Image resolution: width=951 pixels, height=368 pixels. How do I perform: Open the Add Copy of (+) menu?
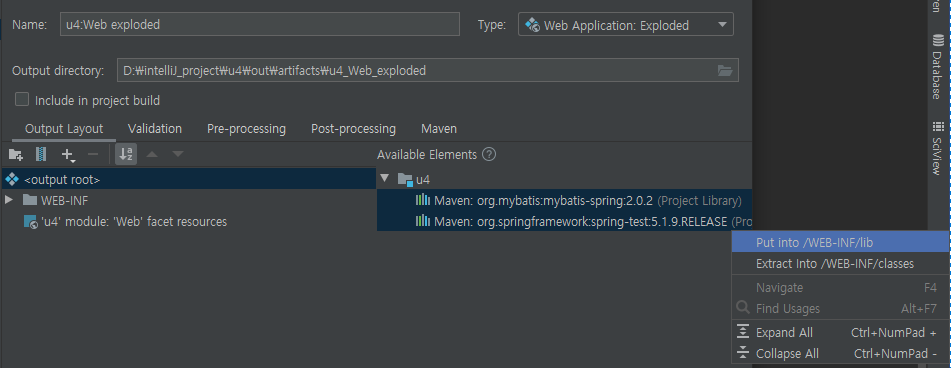click(x=68, y=155)
